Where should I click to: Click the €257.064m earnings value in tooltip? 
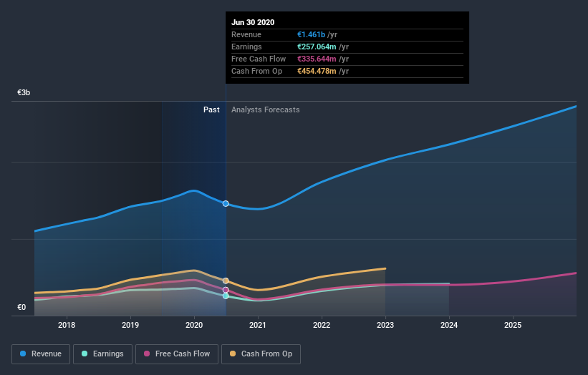click(x=317, y=47)
